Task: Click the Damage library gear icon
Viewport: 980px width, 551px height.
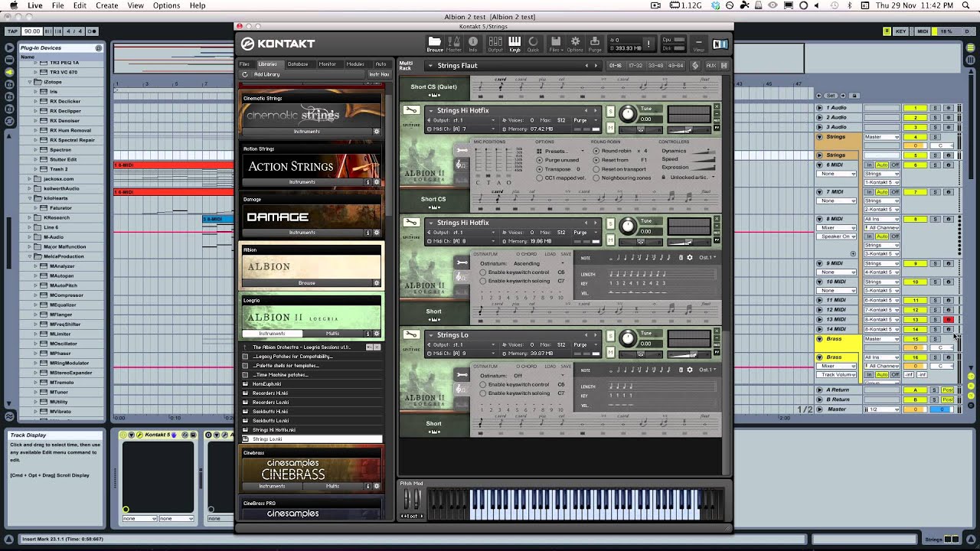Action: coord(376,233)
